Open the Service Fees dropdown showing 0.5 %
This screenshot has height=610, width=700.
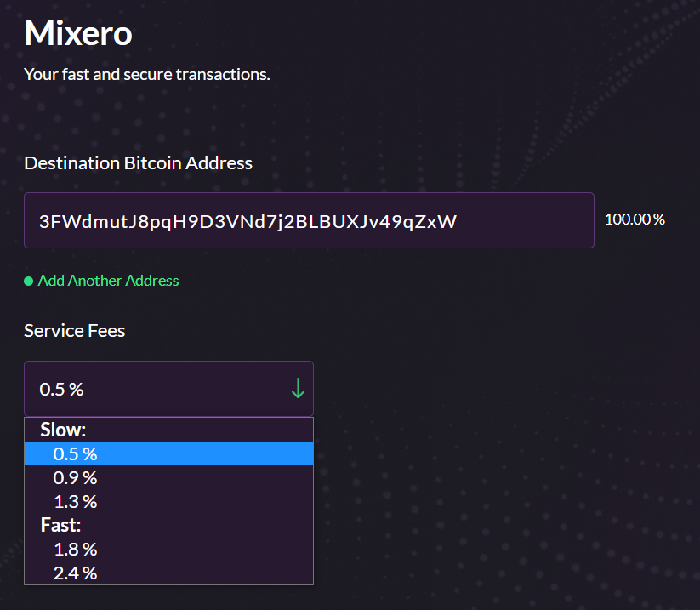tap(168, 389)
